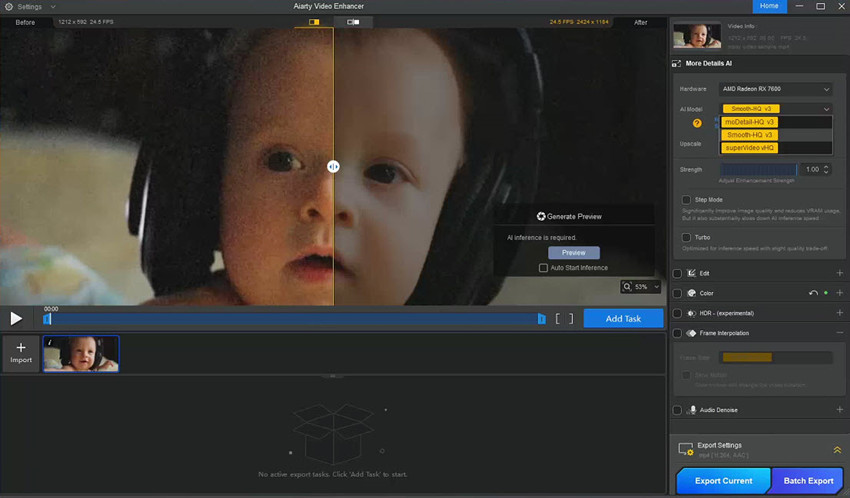Select the baby video thumbnail in the filmstrip
850x498 pixels.
(81, 353)
